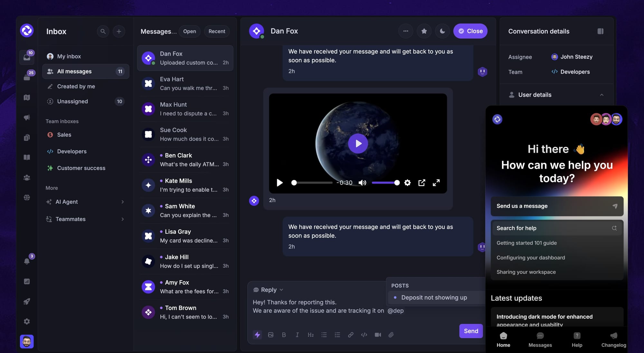Toggle dark mode with the moon icon

click(442, 31)
